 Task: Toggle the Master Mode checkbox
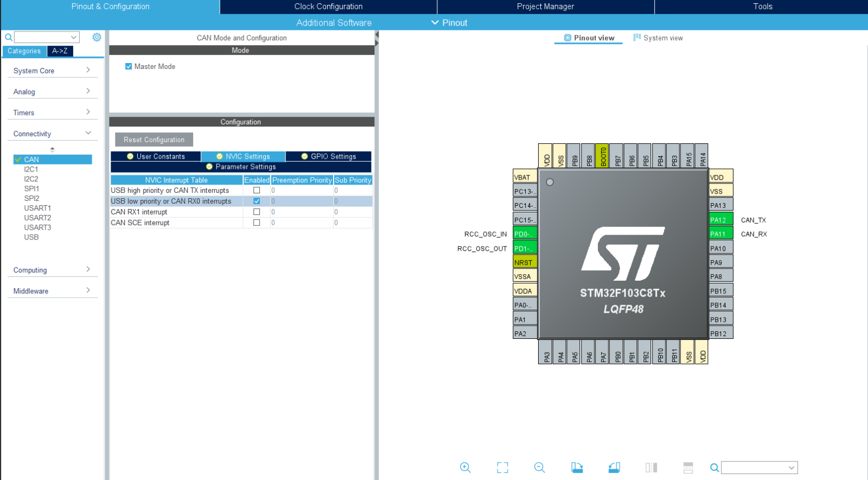pos(129,66)
